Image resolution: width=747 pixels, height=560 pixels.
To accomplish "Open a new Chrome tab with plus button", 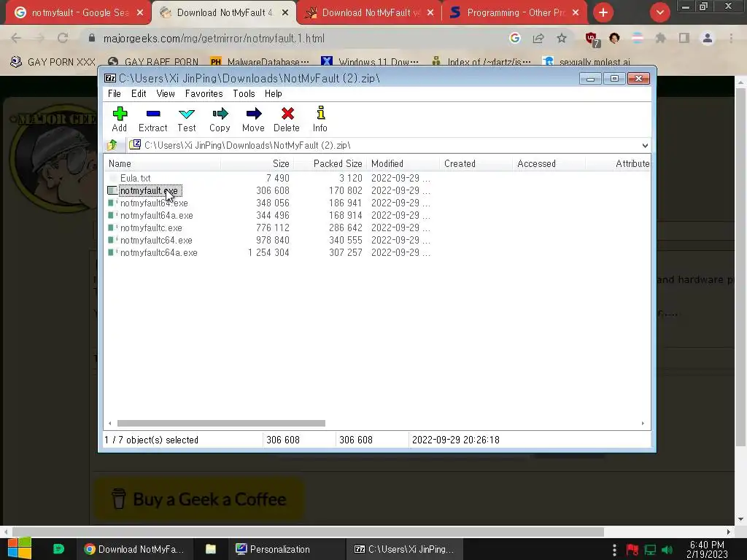I will 603,13.
